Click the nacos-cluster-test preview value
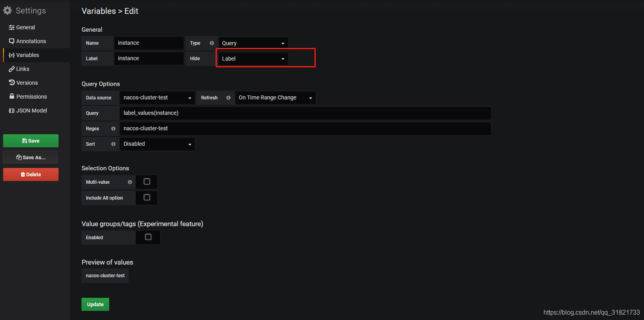644x320 pixels. (105, 276)
